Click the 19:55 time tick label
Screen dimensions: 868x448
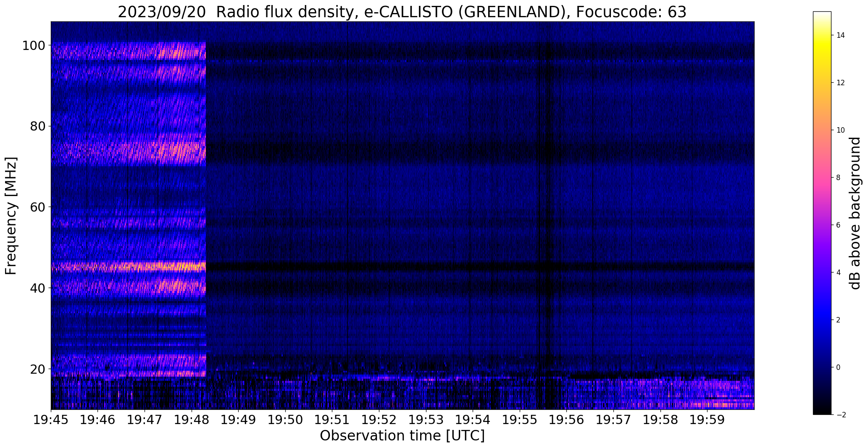(520, 419)
